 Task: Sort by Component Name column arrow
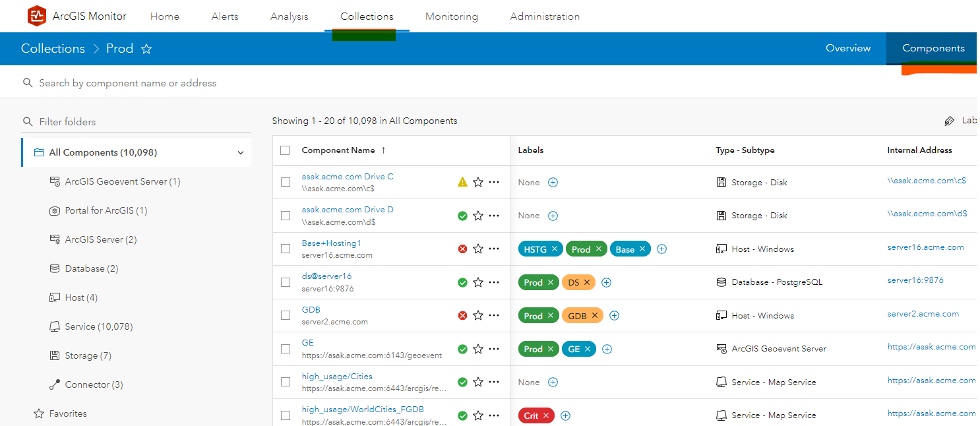tap(383, 150)
